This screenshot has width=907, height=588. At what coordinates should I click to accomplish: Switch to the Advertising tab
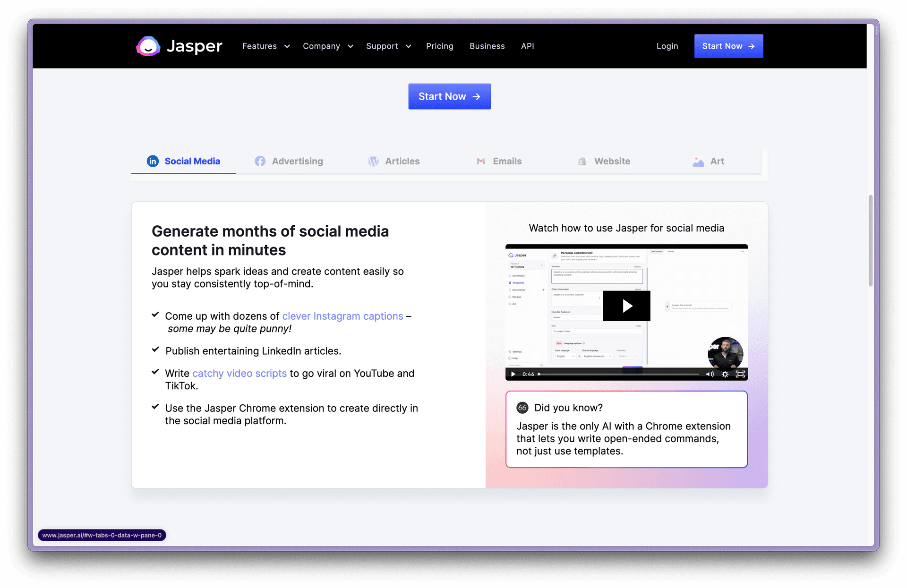pos(289,162)
